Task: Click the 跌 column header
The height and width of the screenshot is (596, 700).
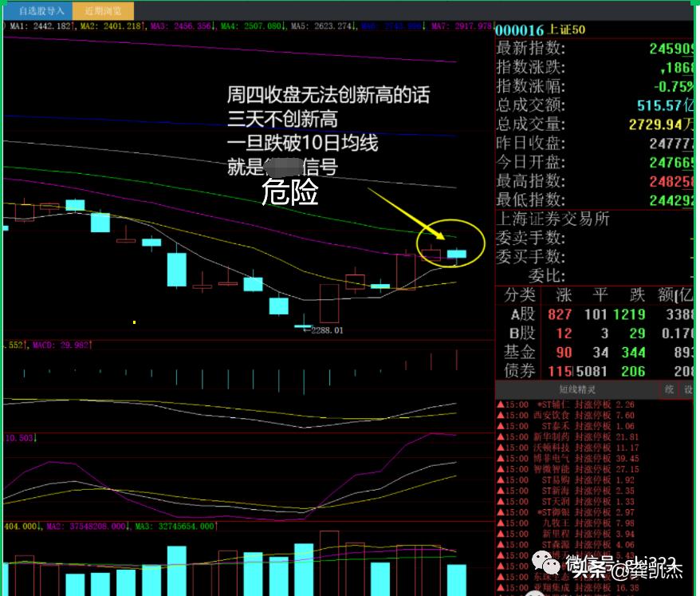Action: click(637, 295)
